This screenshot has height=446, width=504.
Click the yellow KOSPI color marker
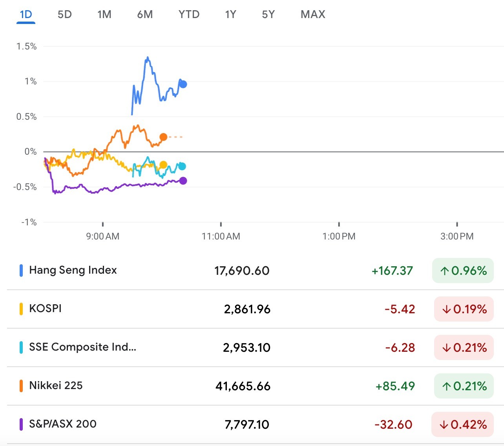tap(21, 309)
